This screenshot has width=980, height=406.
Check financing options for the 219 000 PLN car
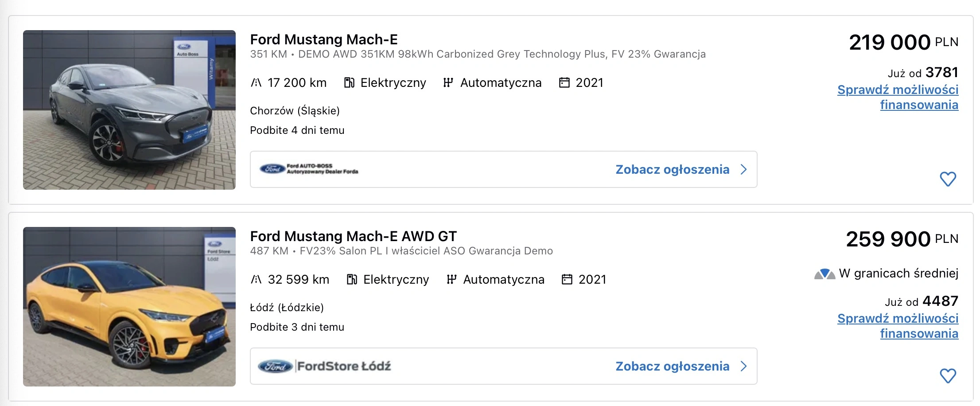click(898, 97)
